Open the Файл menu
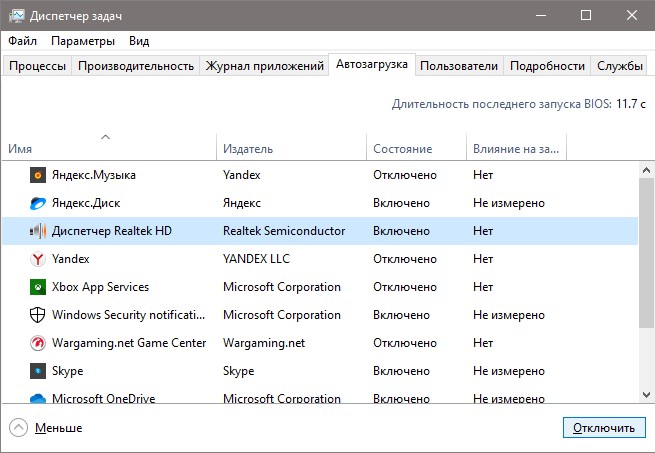655x453 pixels. tap(23, 41)
